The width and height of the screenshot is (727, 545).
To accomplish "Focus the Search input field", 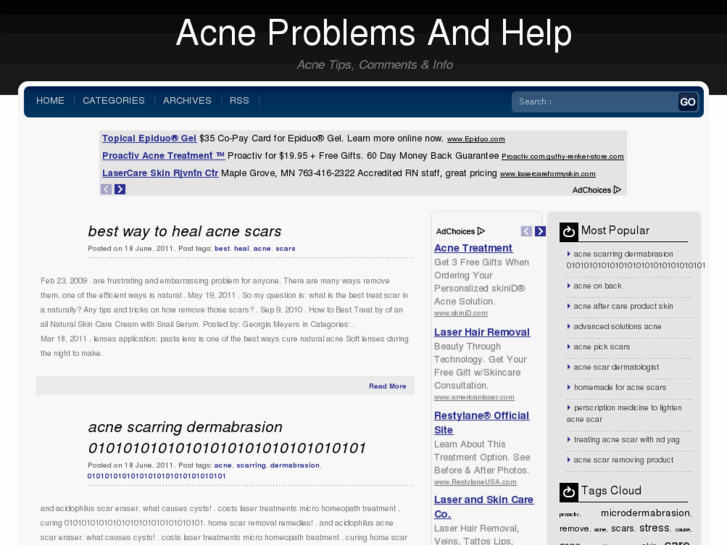I will (594, 102).
